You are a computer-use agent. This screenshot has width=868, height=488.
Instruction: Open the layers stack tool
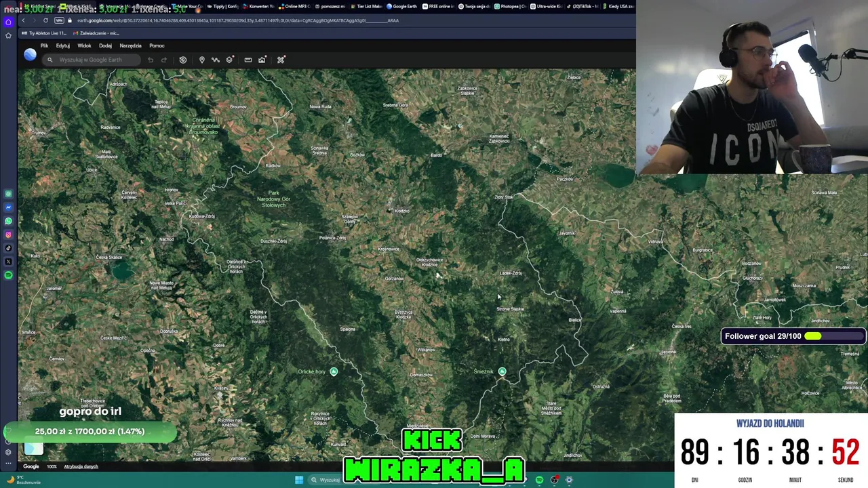coord(230,60)
